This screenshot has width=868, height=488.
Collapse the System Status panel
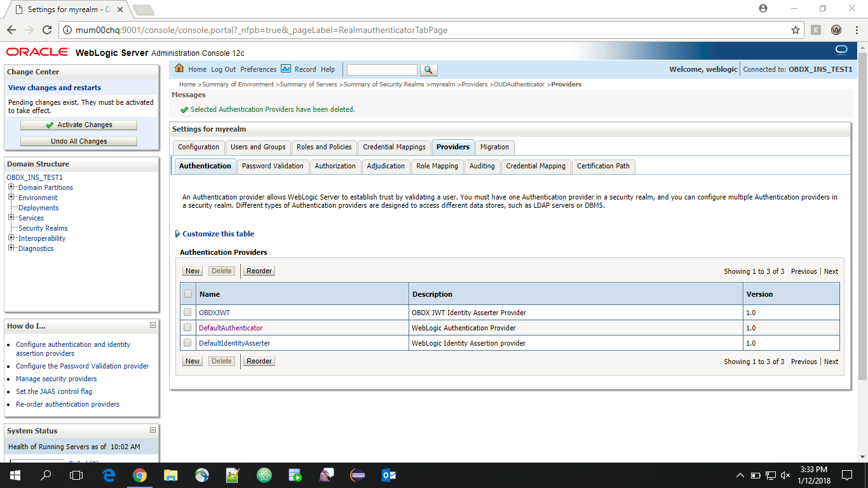[x=153, y=430]
